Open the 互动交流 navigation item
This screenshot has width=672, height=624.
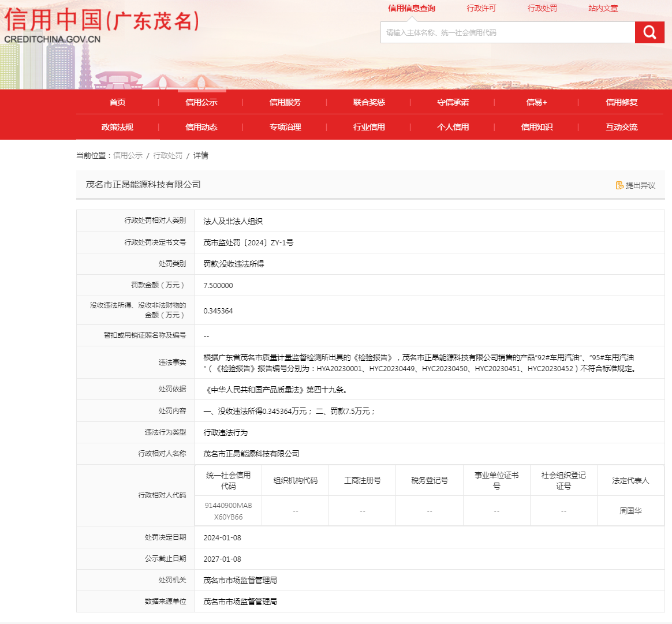click(621, 127)
